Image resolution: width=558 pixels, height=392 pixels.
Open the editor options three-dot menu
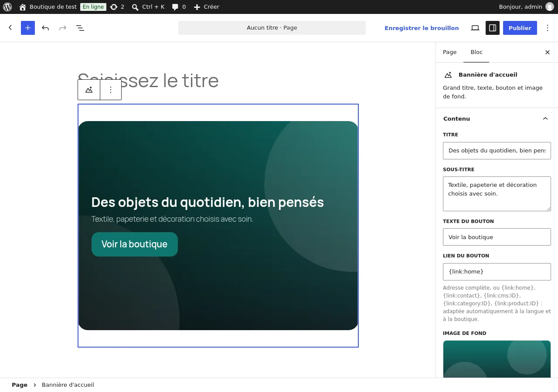click(548, 28)
